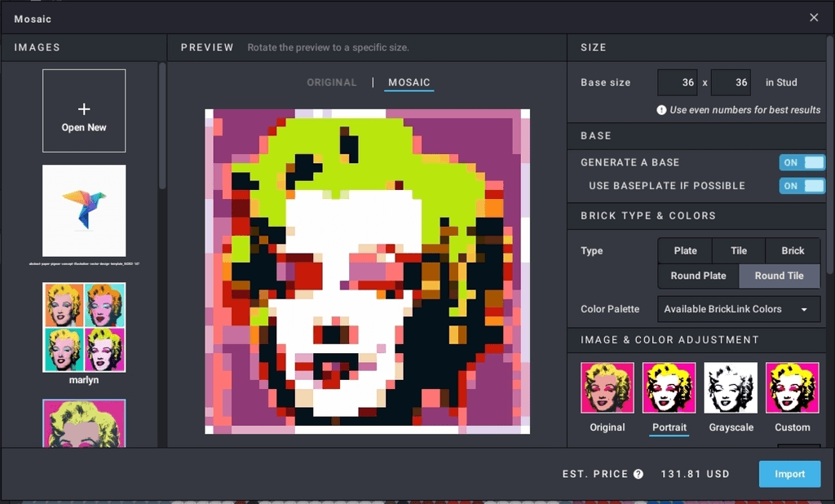Select the Round Plate brick type

698,276
